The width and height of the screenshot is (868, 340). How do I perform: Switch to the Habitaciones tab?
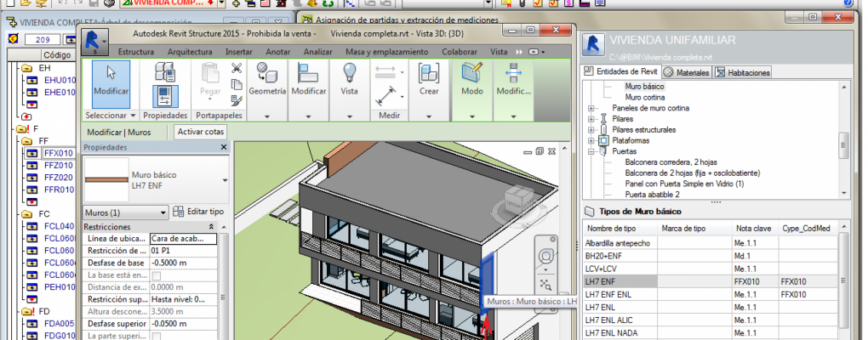[742, 72]
